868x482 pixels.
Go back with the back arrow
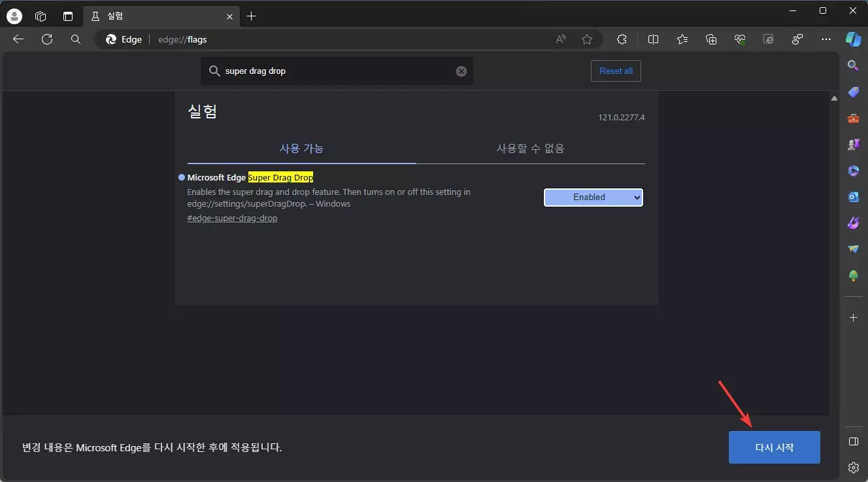18,39
